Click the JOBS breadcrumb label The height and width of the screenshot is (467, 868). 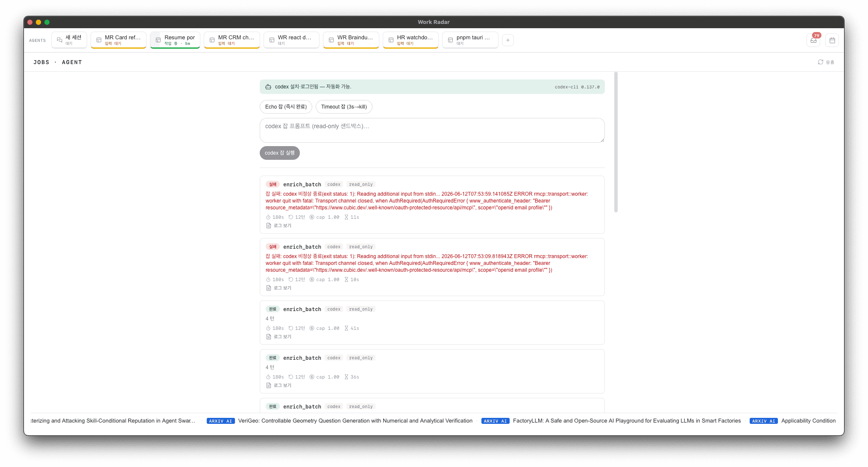(41, 62)
